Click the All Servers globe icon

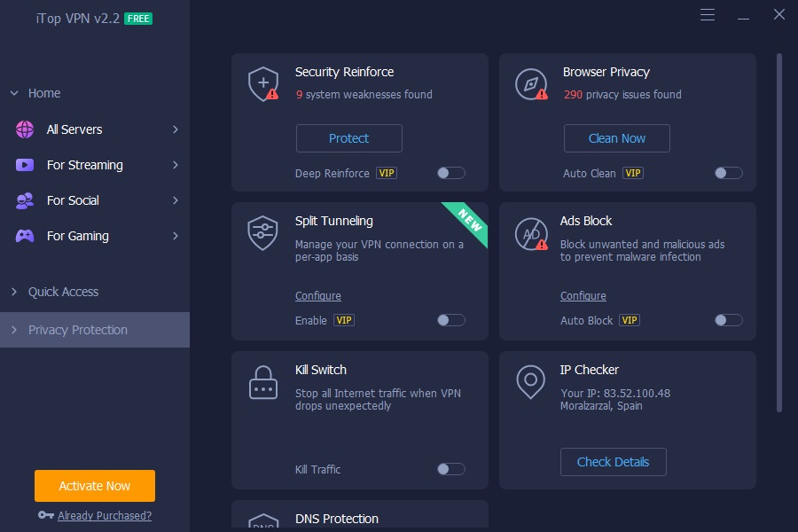coord(25,129)
